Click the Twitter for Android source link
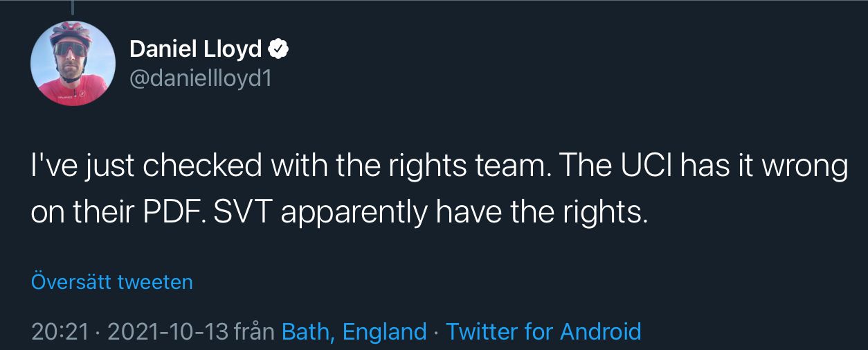The height and width of the screenshot is (350, 868). pos(543,331)
